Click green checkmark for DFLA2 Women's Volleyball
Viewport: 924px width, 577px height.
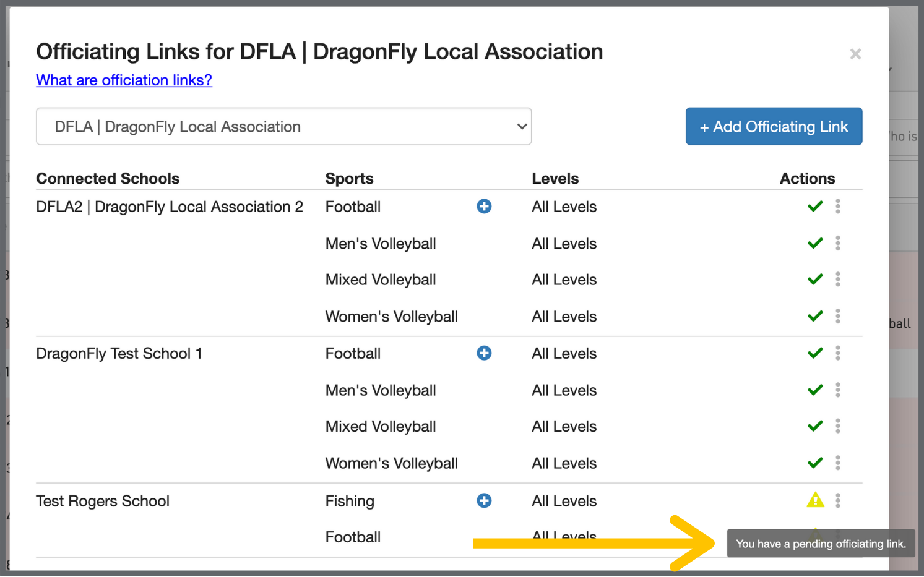(x=815, y=316)
